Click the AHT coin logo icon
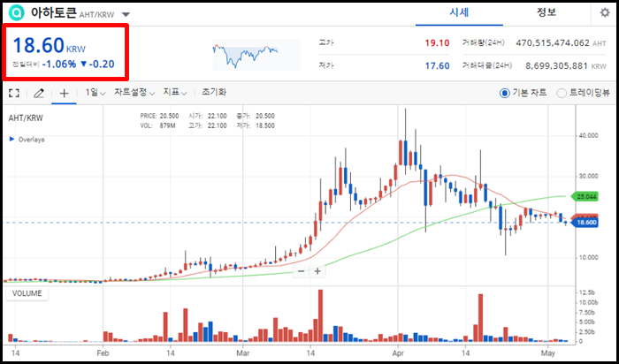The height and width of the screenshot is (364, 619). pyautogui.click(x=16, y=13)
